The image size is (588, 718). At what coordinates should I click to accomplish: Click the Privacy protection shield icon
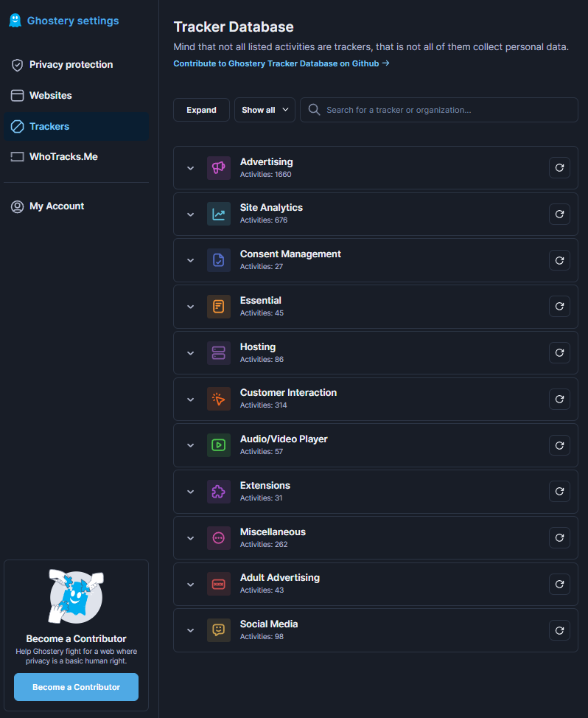point(18,65)
